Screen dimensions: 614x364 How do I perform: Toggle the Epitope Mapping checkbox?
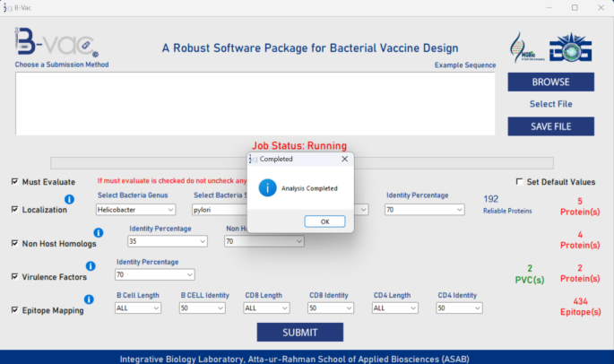tap(15, 310)
